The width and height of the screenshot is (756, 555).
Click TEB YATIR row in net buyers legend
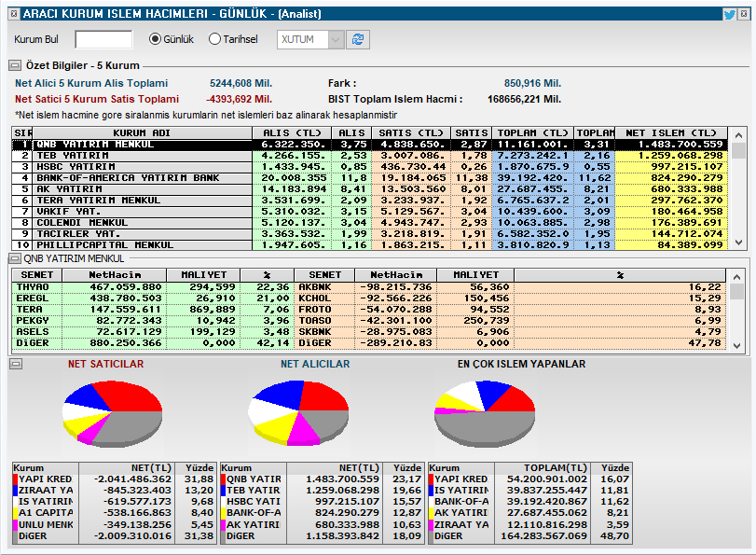(322, 491)
